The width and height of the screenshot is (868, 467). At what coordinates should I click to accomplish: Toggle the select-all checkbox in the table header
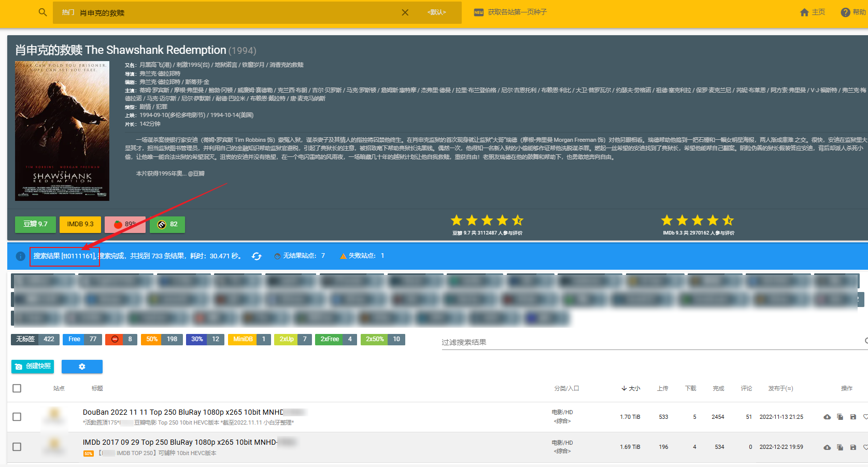[17, 388]
